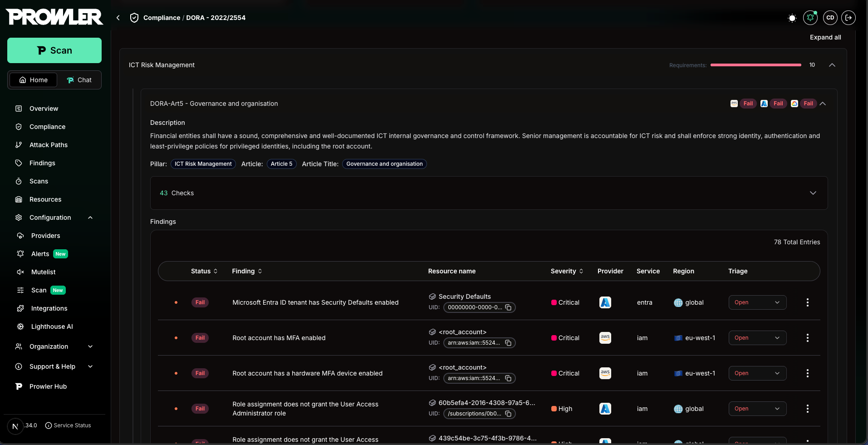Open Triage dropdown for 60b5efa4 role assignment row
Screen dimensions: 868x445
click(x=757, y=409)
